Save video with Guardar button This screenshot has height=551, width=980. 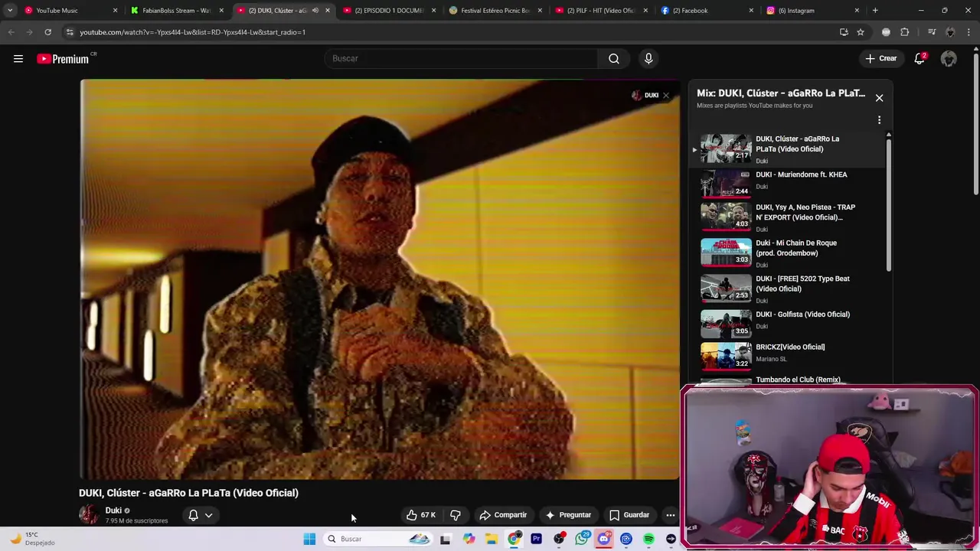pos(629,515)
